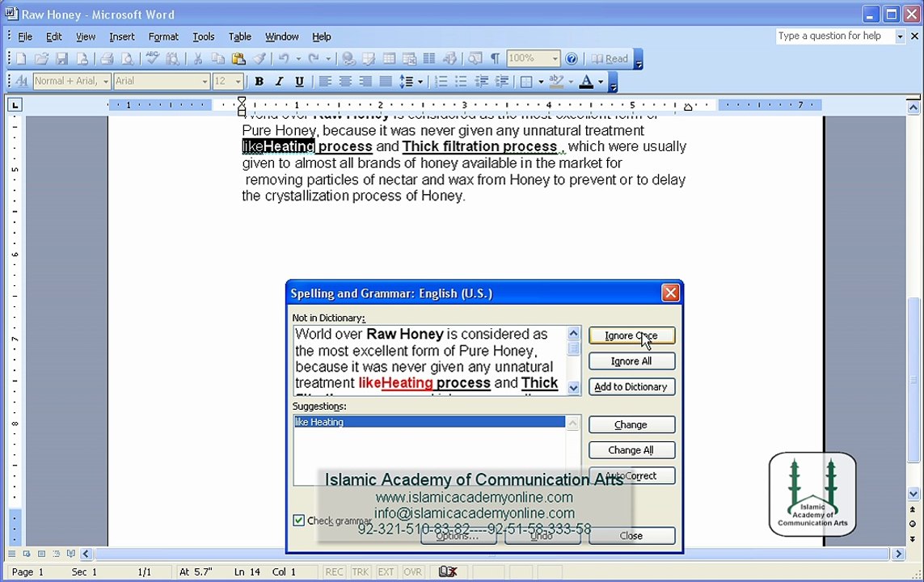Paste from clipboard with the Paste icon

238,58
